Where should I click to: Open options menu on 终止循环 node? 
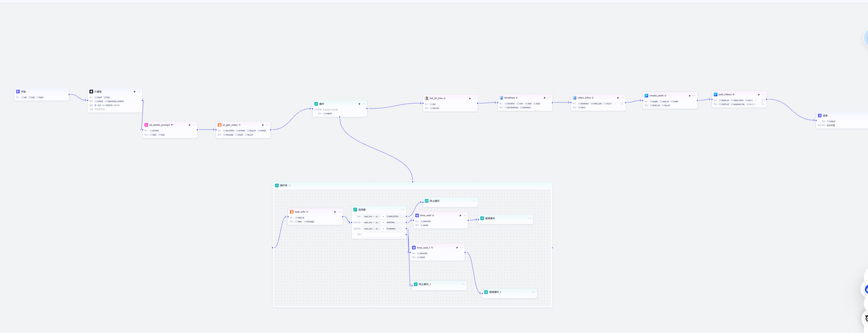(x=474, y=201)
